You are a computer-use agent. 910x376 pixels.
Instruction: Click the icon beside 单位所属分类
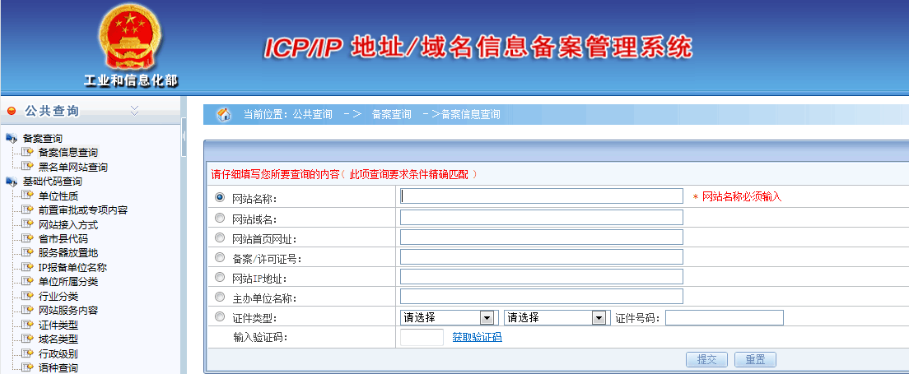click(27, 281)
